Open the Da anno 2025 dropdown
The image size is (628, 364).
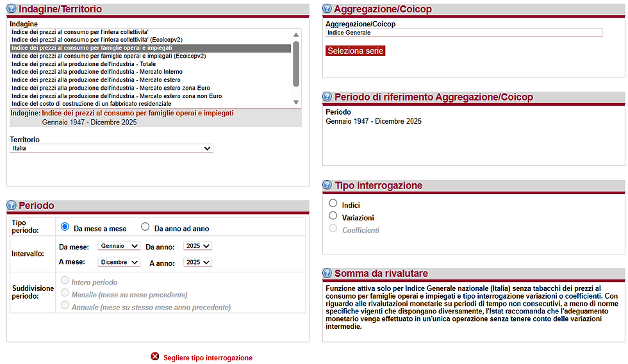(x=197, y=246)
